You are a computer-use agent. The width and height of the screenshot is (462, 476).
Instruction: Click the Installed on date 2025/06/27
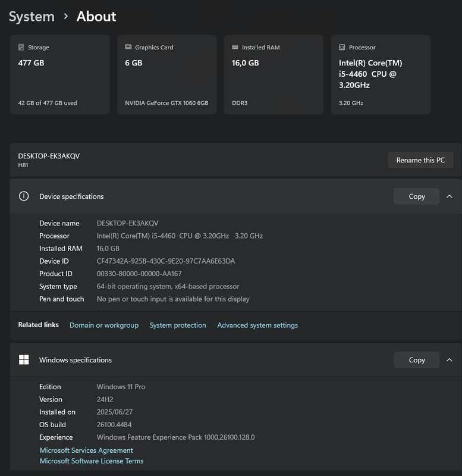point(114,412)
